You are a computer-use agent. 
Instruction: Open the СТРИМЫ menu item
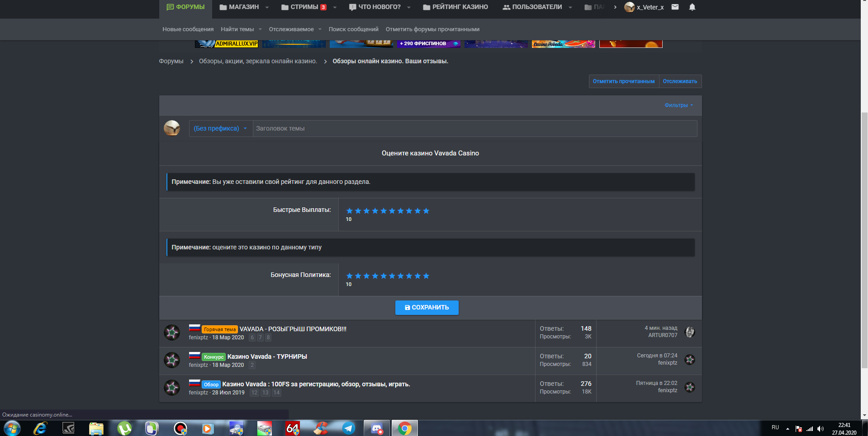pyautogui.click(x=304, y=7)
